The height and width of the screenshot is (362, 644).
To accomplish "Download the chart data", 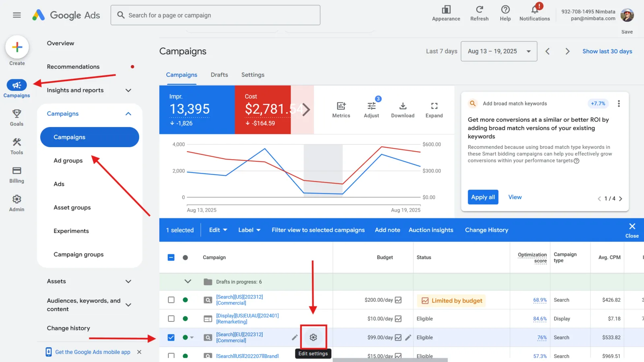I will pos(402,110).
